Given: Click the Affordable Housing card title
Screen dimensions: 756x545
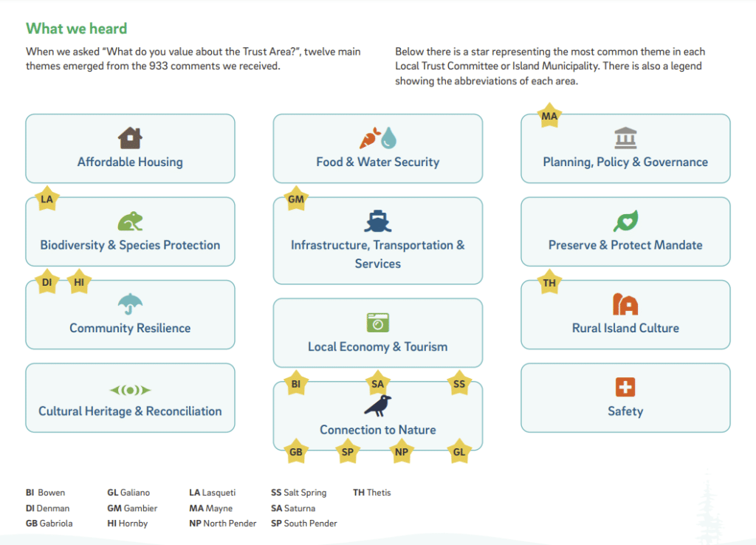Looking at the screenshot, I should (130, 162).
